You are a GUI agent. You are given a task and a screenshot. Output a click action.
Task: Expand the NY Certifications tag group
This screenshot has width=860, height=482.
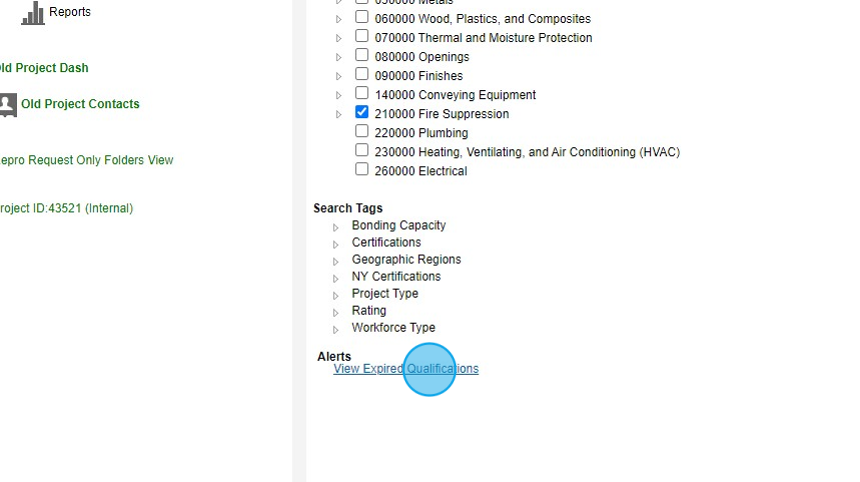point(337,278)
